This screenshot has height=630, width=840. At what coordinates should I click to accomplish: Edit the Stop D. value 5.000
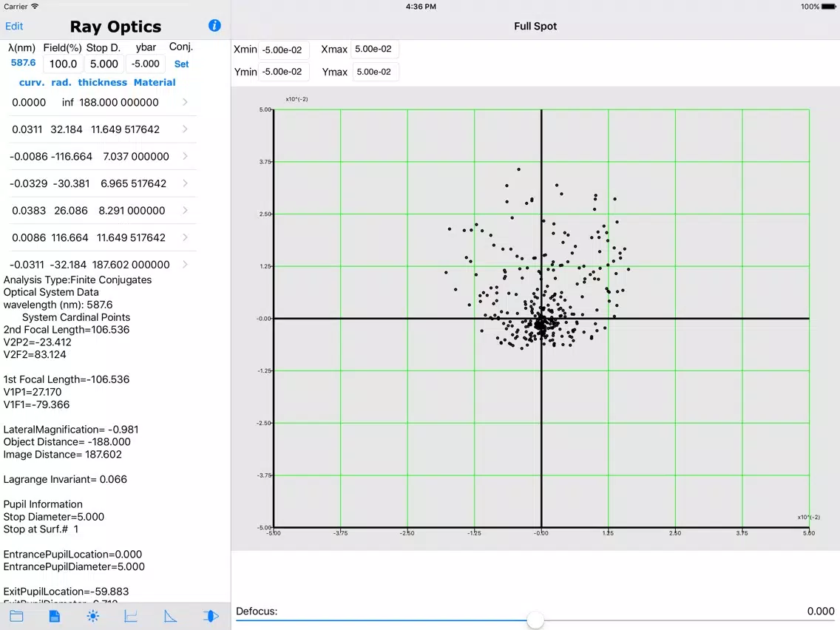pos(104,64)
